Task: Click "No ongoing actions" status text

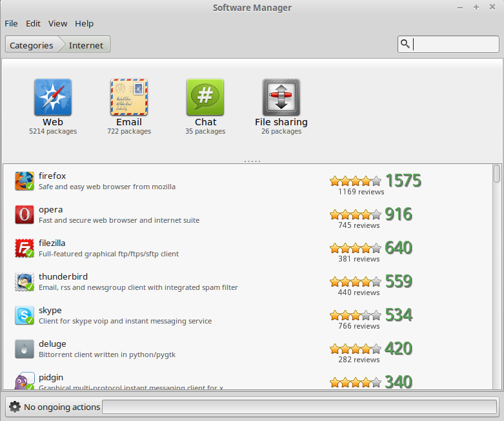Action: pos(62,407)
